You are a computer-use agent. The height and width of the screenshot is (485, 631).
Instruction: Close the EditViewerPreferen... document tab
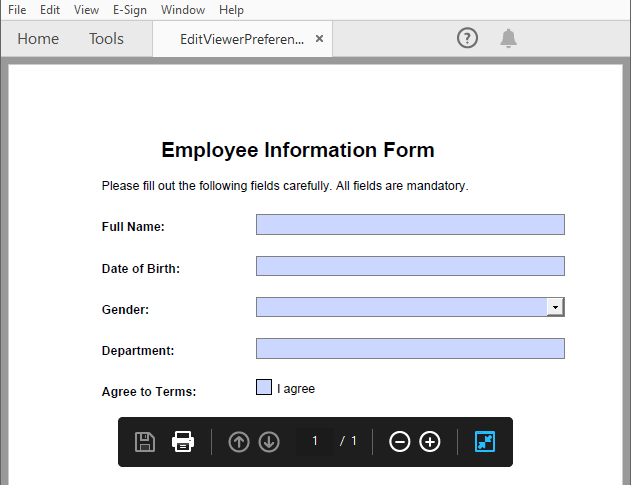click(319, 39)
